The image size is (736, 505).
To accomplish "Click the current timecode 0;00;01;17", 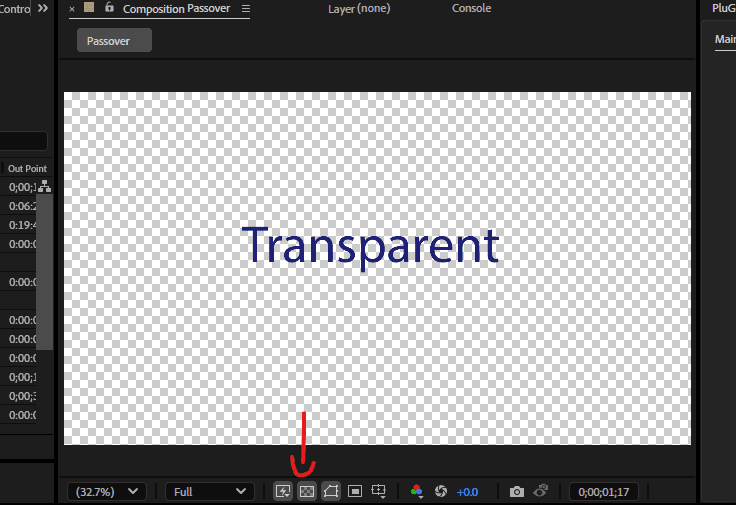I will 608,491.
